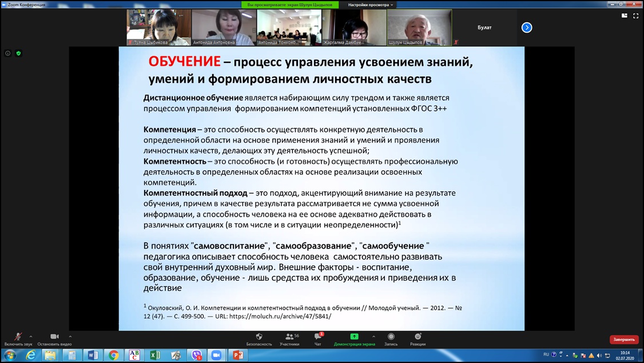Unmute microphone with Включить звук
Viewport: 644px width, 363px height.
pyautogui.click(x=18, y=337)
